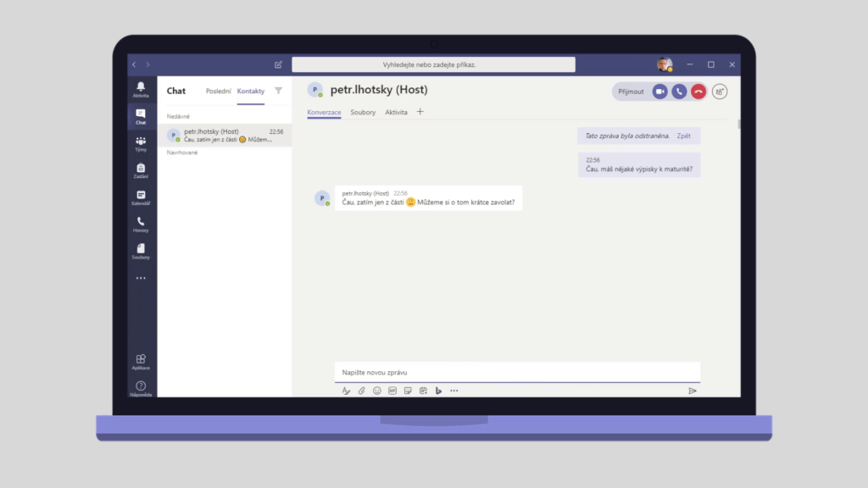The width and height of the screenshot is (868, 488).
Task: Open the Soubory tab
Action: (x=363, y=112)
